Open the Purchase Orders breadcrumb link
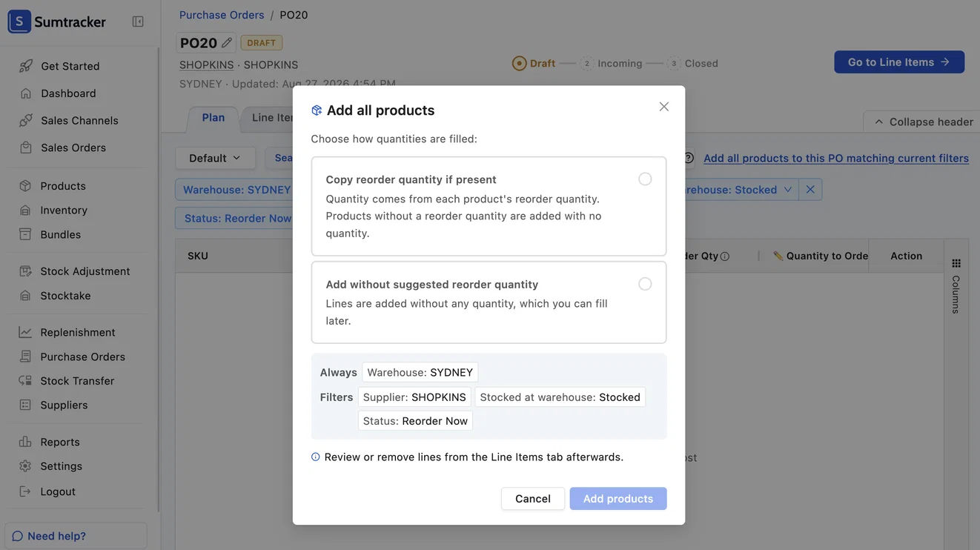 tap(222, 15)
